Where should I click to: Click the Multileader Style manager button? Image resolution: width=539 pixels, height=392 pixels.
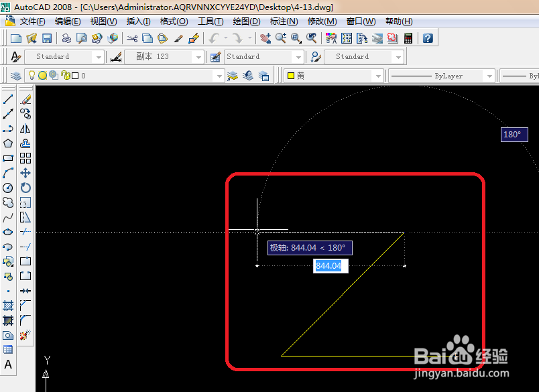[316, 57]
